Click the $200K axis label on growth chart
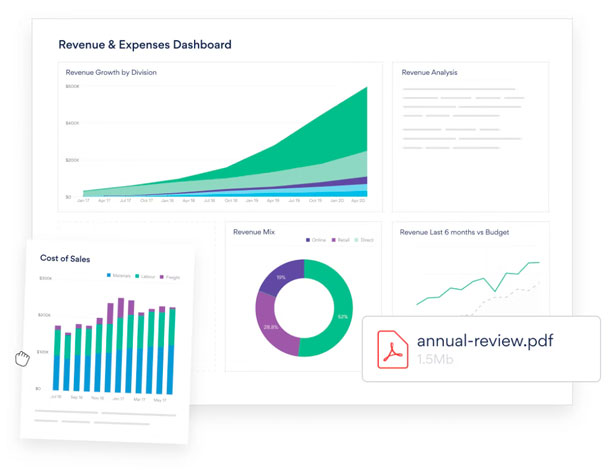Viewport: 612px width, 472px height. (72, 160)
